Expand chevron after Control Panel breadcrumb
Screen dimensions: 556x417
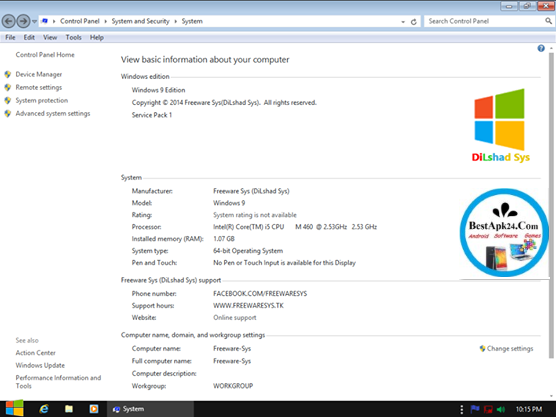[x=105, y=21]
